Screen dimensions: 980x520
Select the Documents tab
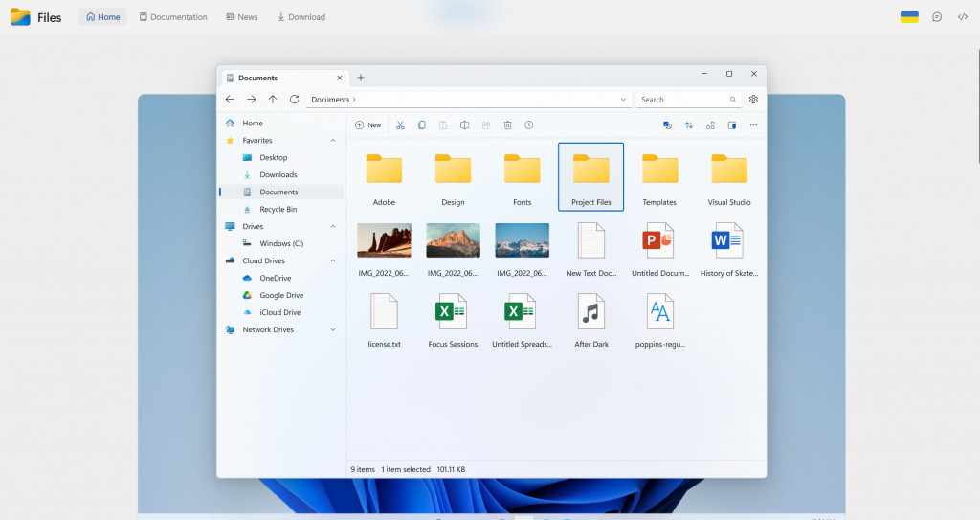click(x=284, y=79)
